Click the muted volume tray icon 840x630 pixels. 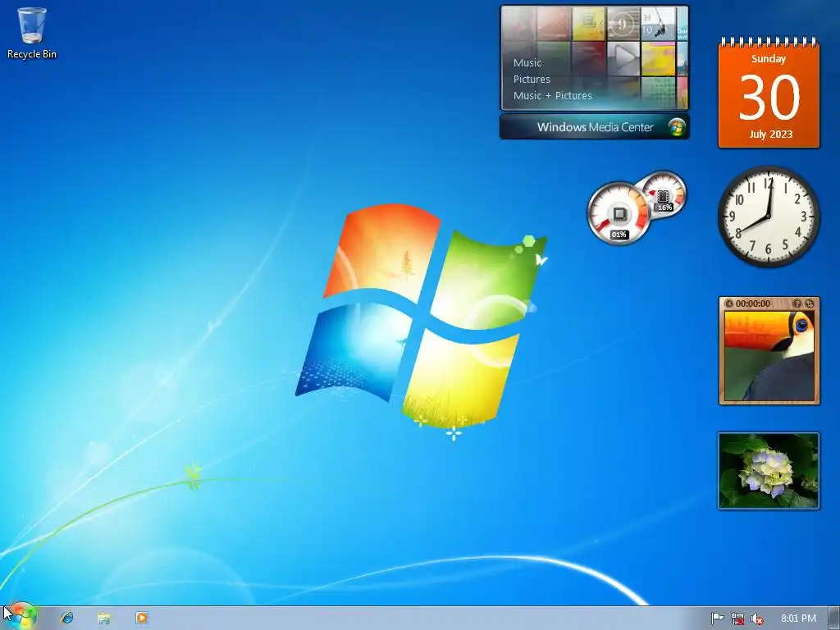click(757, 619)
